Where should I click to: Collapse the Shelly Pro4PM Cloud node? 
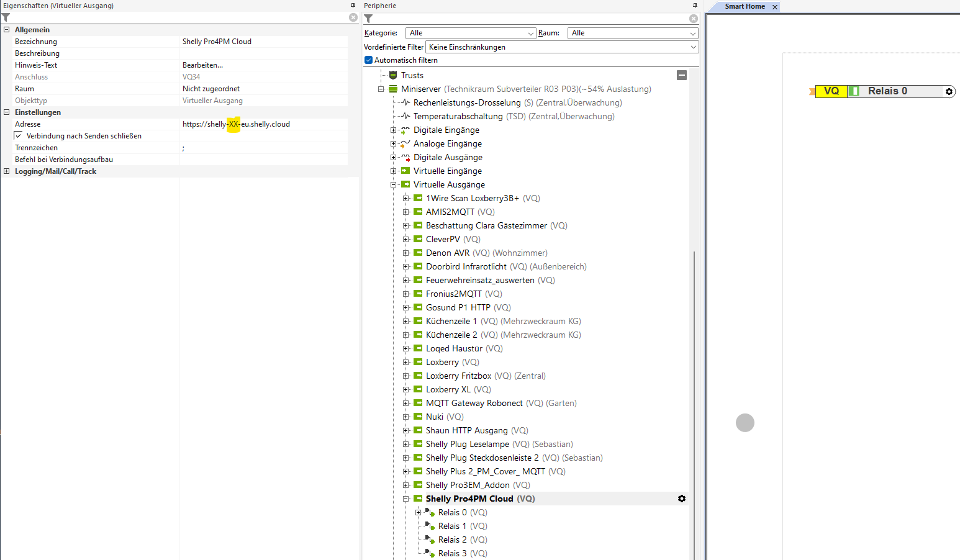406,499
